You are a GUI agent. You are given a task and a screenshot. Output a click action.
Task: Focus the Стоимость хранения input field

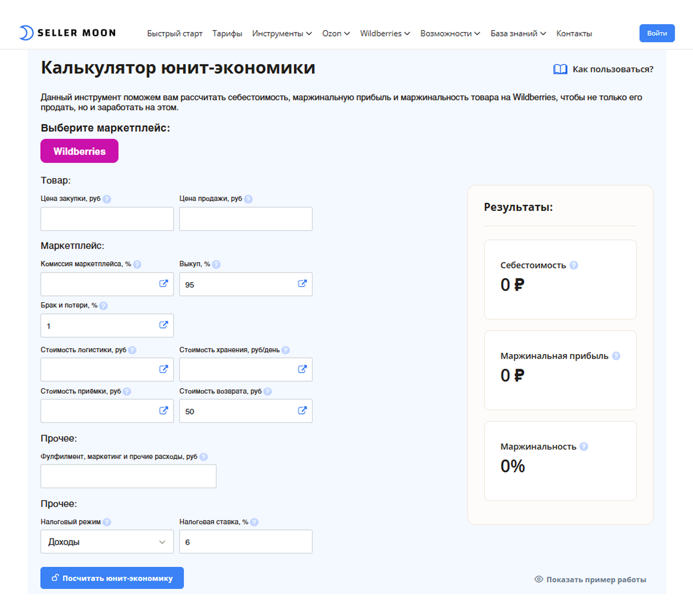pyautogui.click(x=246, y=370)
